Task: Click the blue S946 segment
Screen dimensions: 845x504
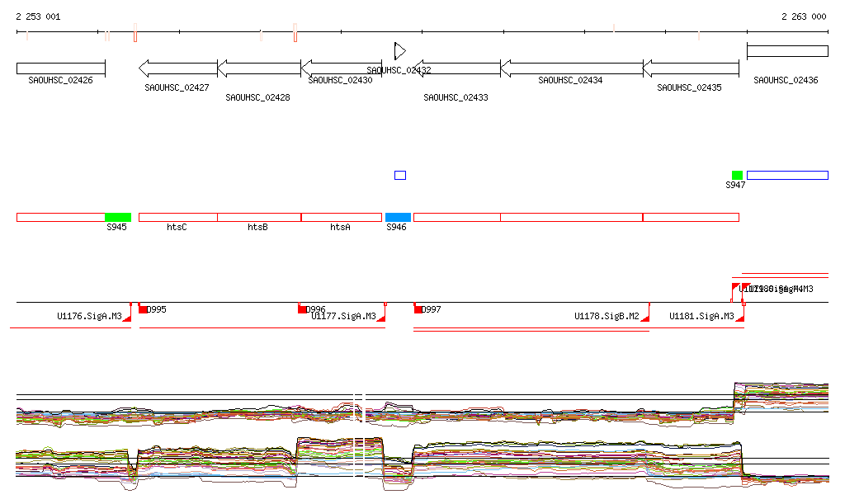Action: coord(398,217)
